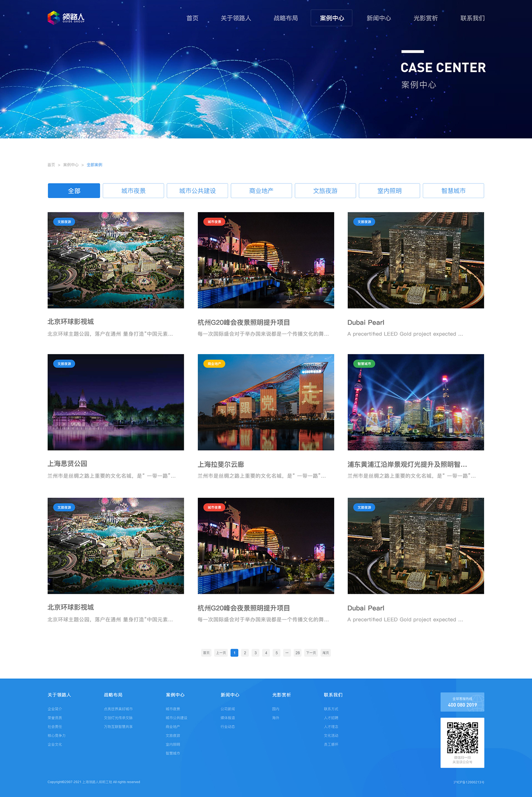Open the first Dubai Pearl title link
This screenshot has width=532, height=797.
pos(366,323)
